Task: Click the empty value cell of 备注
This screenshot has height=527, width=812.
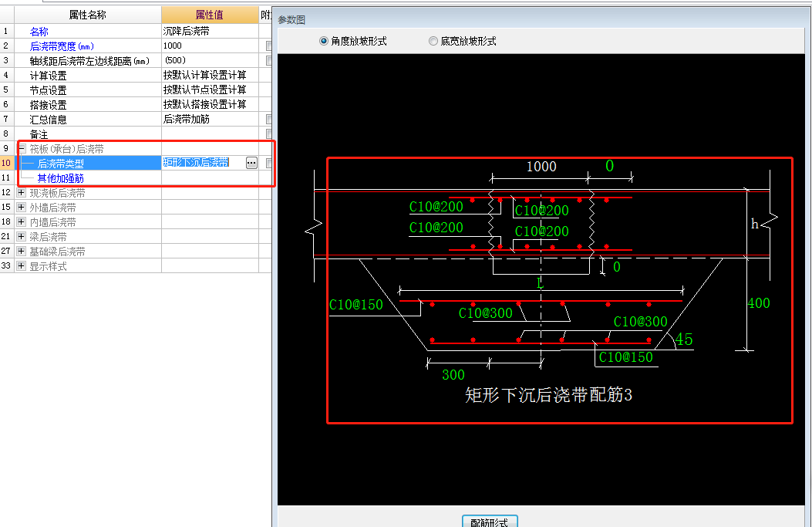Action: (x=211, y=133)
